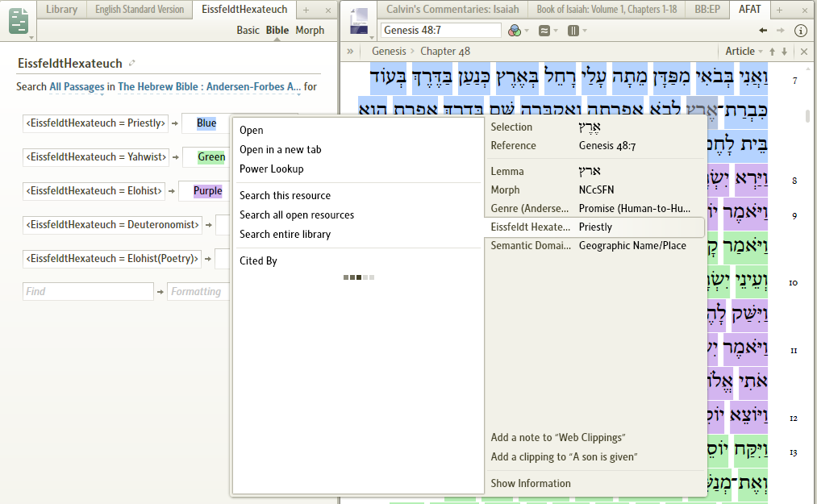Select the Morph NCcSFN row
This screenshot has height=504, width=817.
tap(594, 190)
